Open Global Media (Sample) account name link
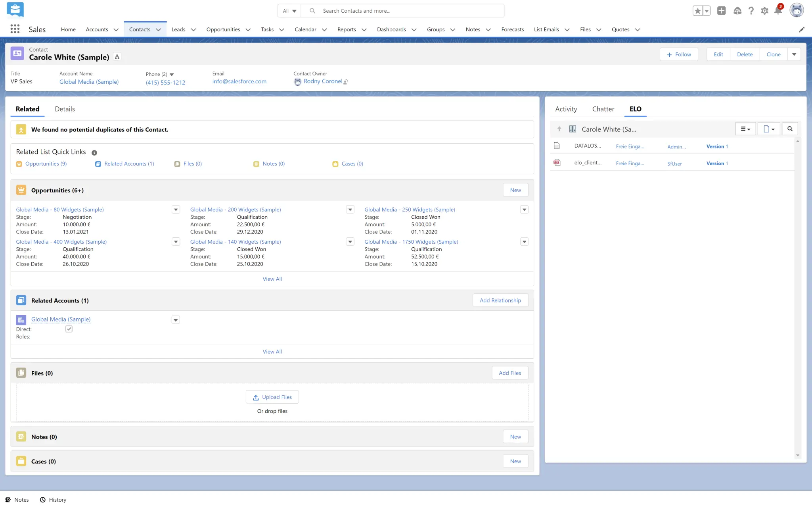Image resolution: width=812 pixels, height=508 pixels. (x=89, y=82)
